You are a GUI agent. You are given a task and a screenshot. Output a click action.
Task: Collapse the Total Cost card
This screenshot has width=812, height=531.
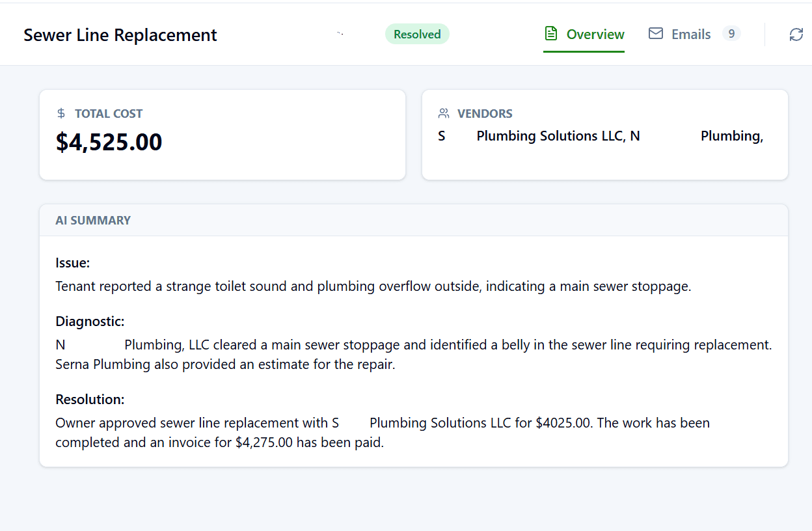pos(221,135)
